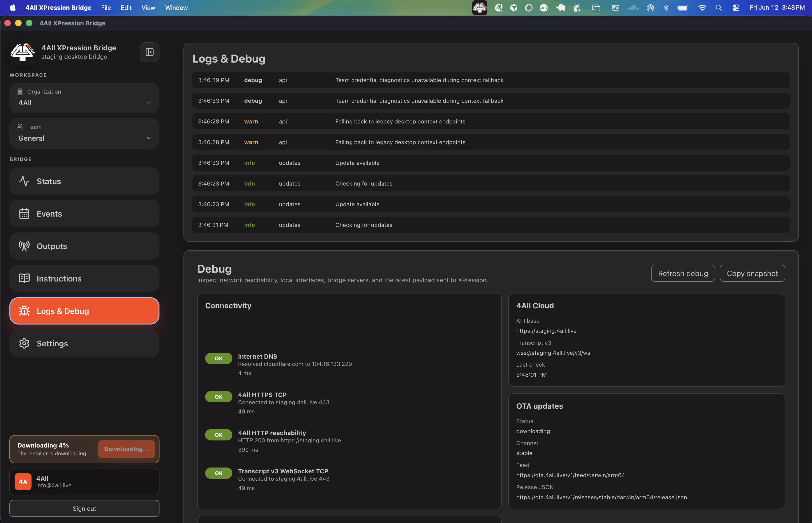Viewport: 812px width, 523px height.
Task: Click the Transcript v3 WebSocket TCP OK badge
Action: tap(219, 473)
